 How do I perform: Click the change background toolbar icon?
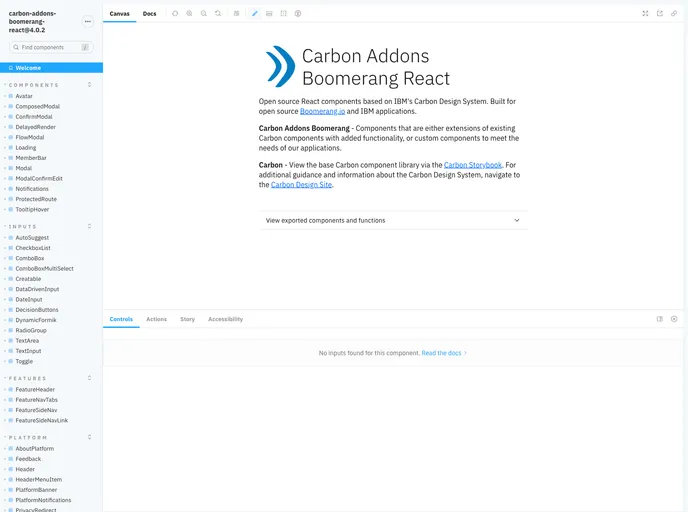[236, 14]
